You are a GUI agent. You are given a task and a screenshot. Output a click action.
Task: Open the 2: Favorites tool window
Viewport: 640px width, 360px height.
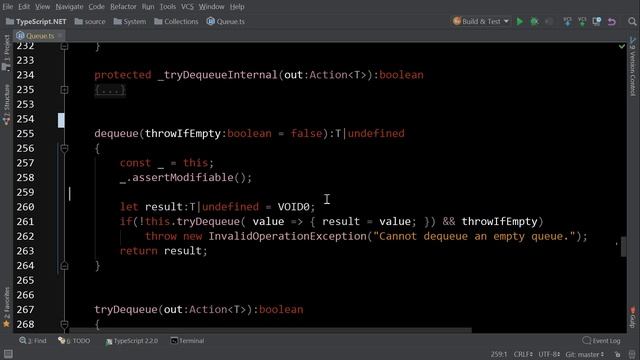point(6,307)
